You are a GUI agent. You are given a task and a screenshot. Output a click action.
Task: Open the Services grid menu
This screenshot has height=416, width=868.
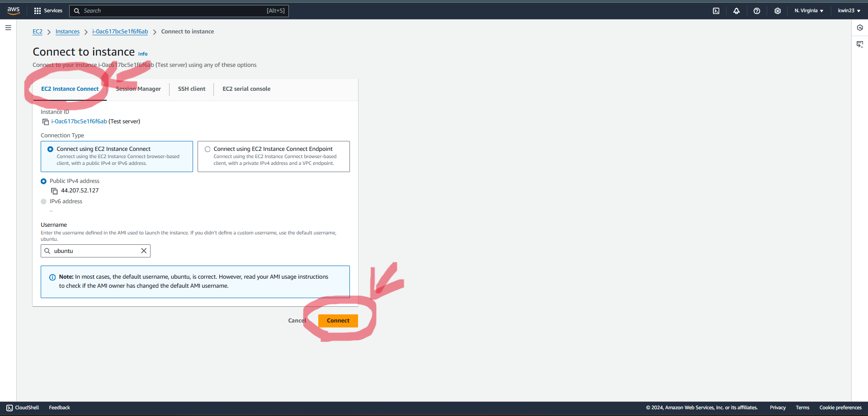tap(38, 11)
